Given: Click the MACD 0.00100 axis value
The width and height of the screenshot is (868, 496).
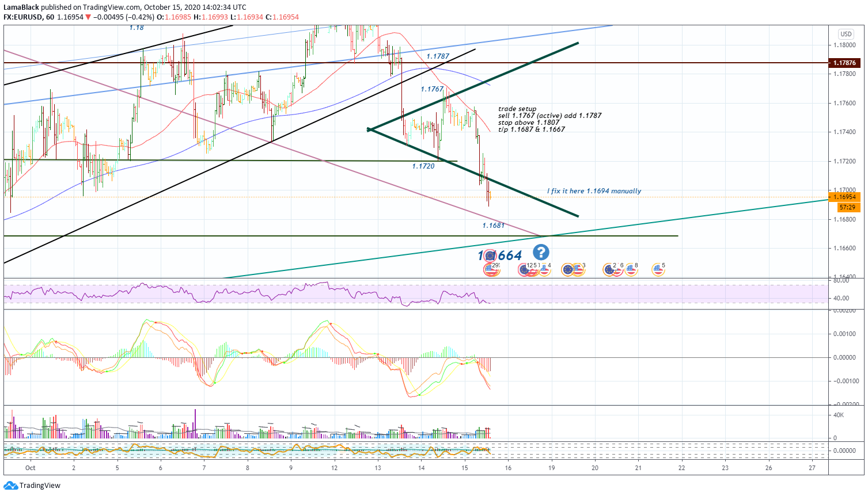Looking at the screenshot, I should [844, 334].
